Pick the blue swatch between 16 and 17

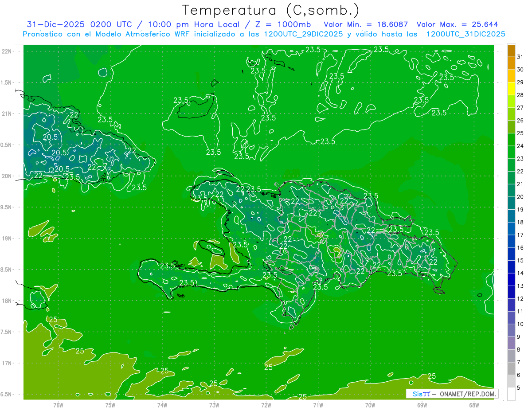[x=511, y=242]
